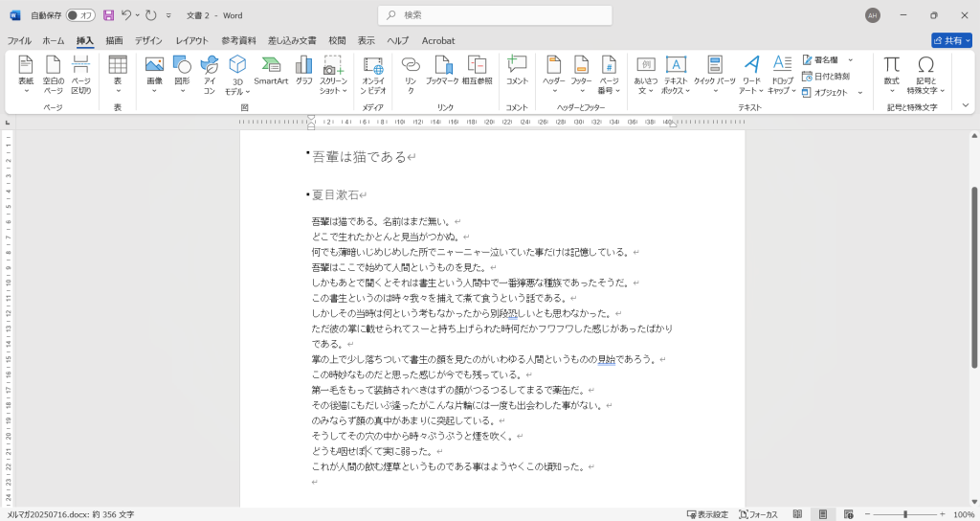Switch to the References (参考資料) tab
980x521 pixels.
238,40
